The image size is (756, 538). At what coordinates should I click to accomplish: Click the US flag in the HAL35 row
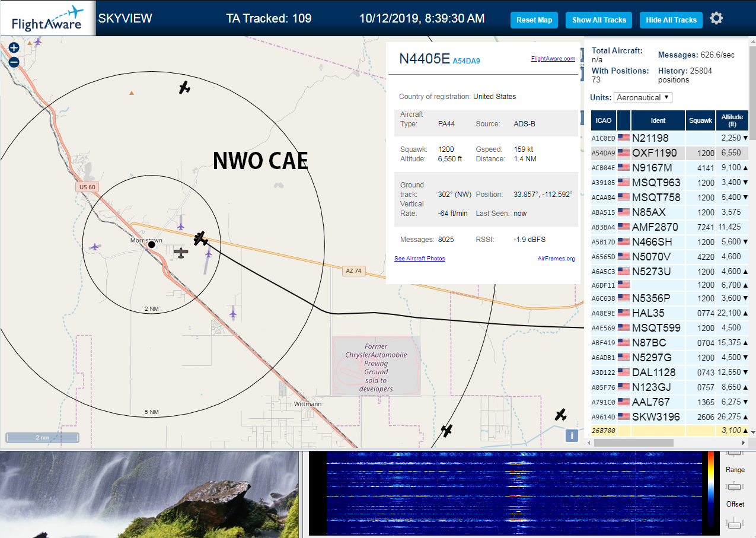[x=624, y=313]
